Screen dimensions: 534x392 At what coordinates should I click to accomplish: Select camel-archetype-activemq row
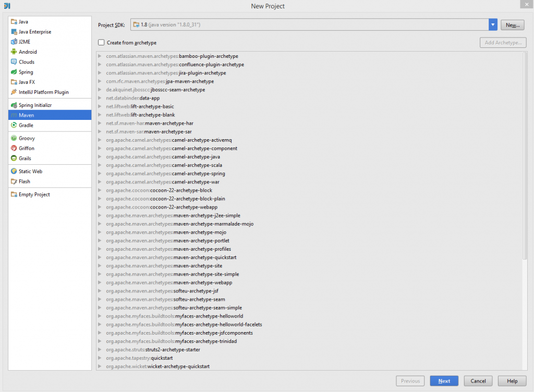point(309,140)
